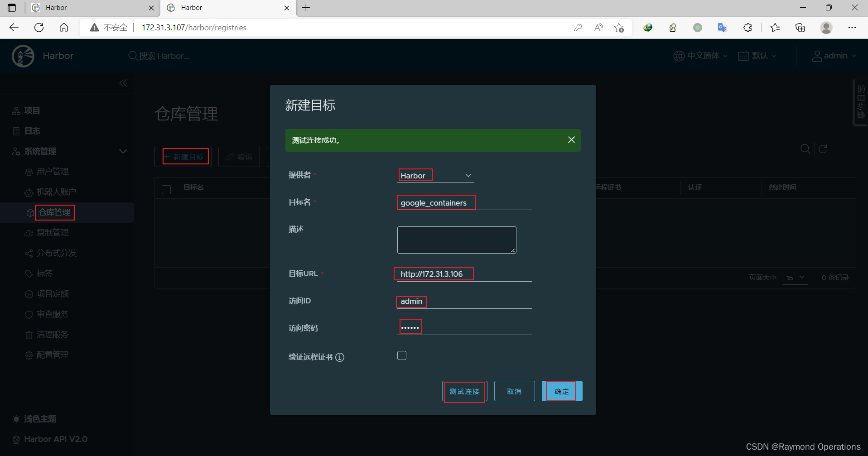Click the saved password key icon
Viewport: 868px width, 456px height.
pos(578,28)
